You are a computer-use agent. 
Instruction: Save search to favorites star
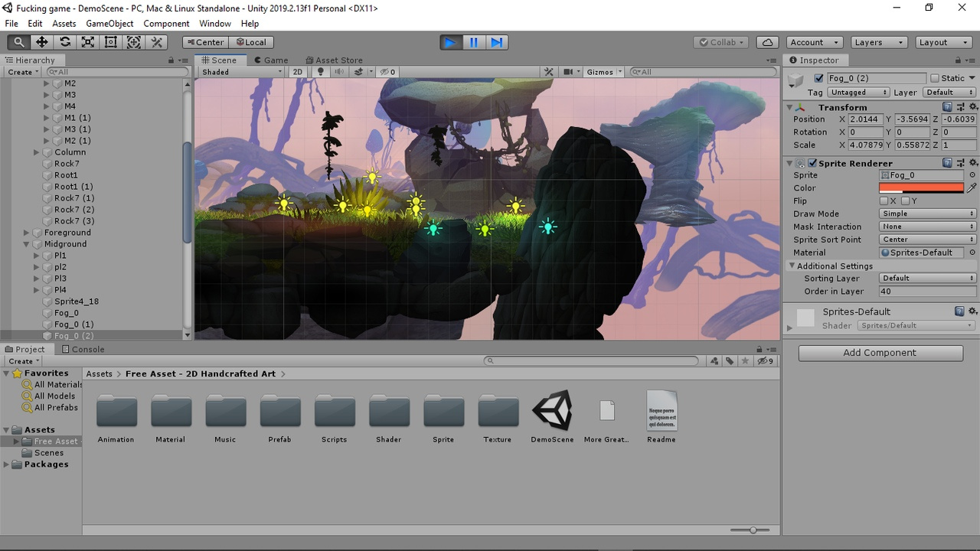(x=745, y=360)
